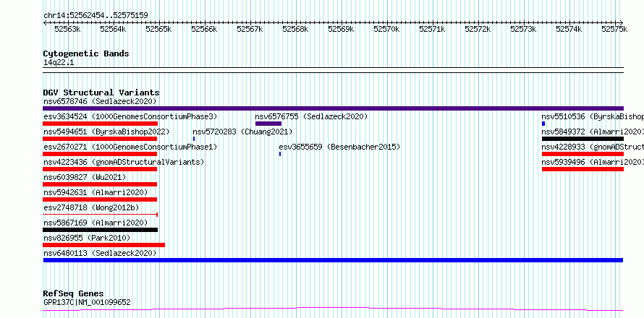
Task: Open the nsv6576755 (Sedlazeck2020) label
Action: click(311, 116)
